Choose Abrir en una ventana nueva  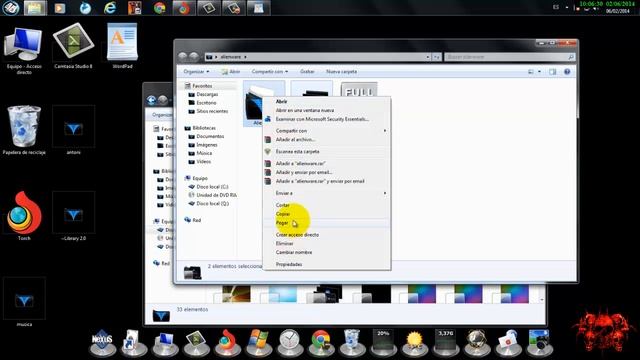(304, 111)
